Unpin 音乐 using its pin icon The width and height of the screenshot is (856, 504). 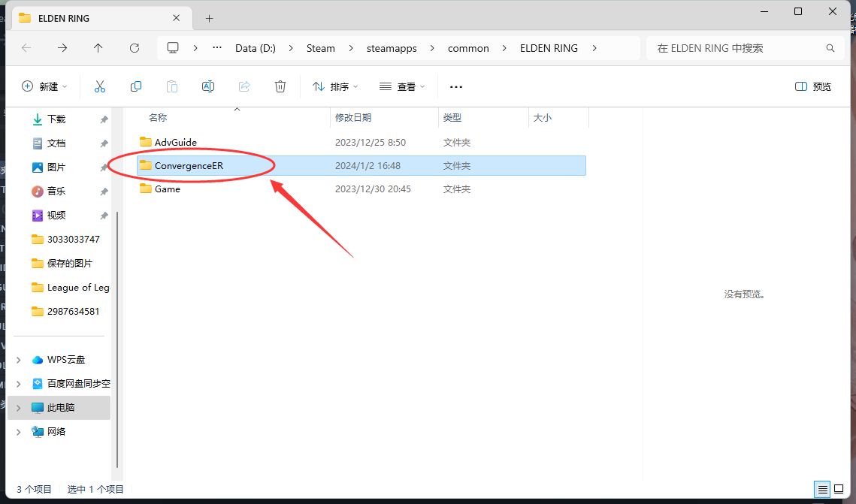[x=104, y=192]
